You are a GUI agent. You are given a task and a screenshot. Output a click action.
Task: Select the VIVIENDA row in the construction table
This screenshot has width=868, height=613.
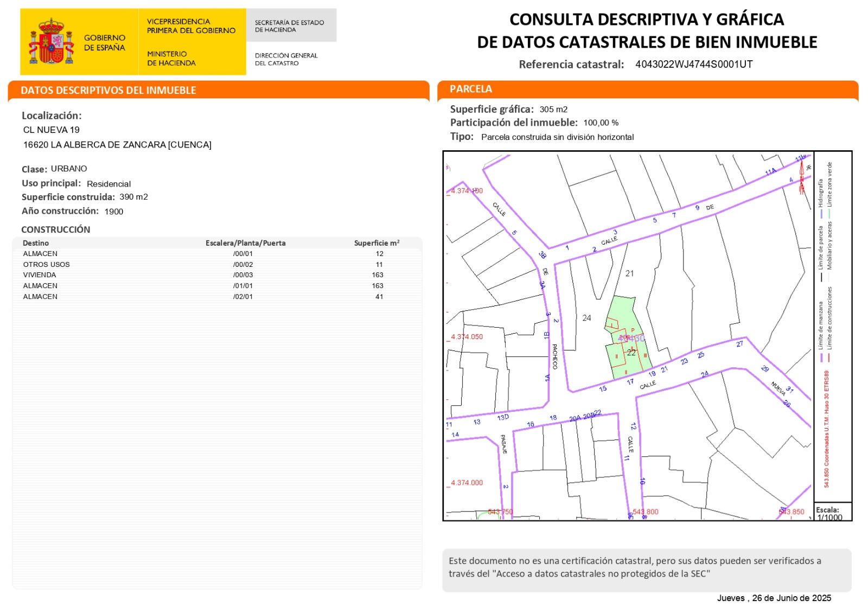click(217, 275)
